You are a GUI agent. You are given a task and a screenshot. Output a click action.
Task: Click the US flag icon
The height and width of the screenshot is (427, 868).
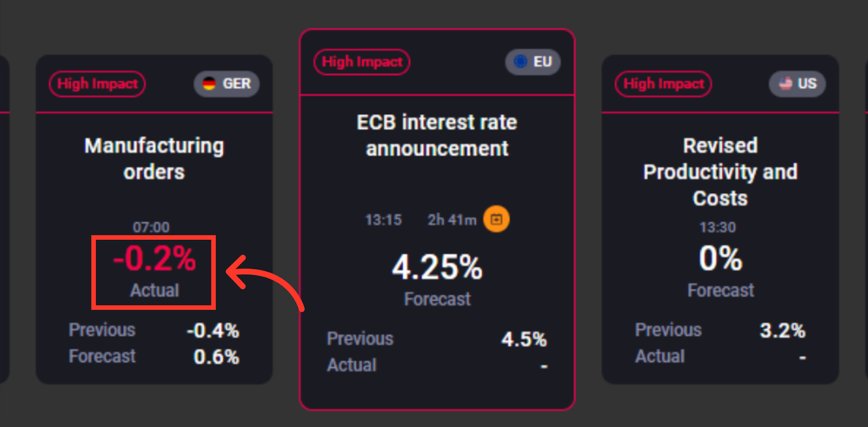click(x=786, y=84)
